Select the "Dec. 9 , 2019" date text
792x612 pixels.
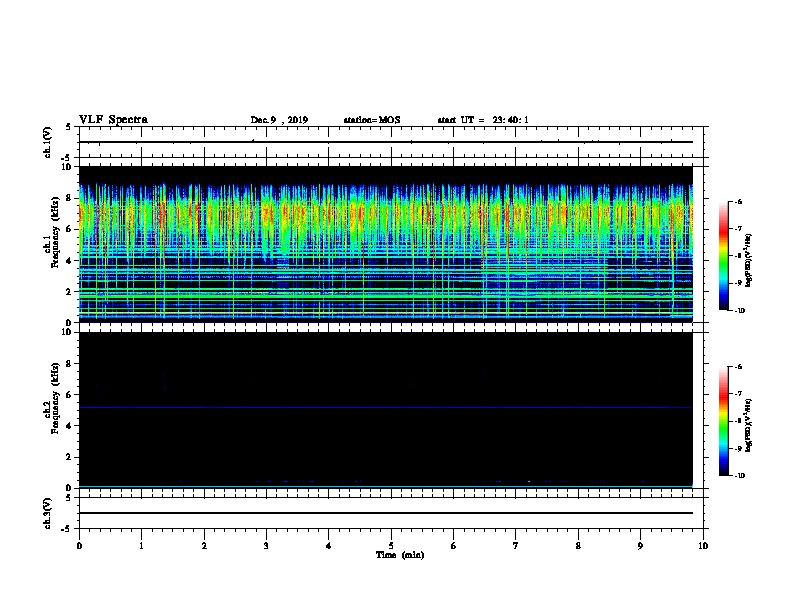click(279, 120)
